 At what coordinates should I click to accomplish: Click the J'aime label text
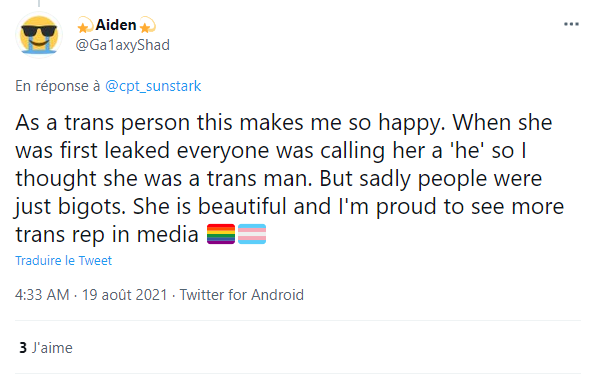coord(52,348)
